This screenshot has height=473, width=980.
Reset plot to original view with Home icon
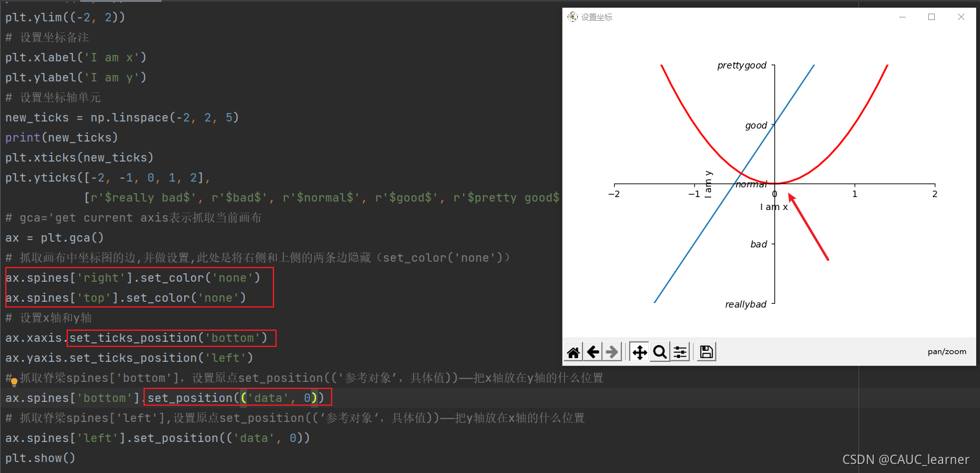pyautogui.click(x=573, y=352)
